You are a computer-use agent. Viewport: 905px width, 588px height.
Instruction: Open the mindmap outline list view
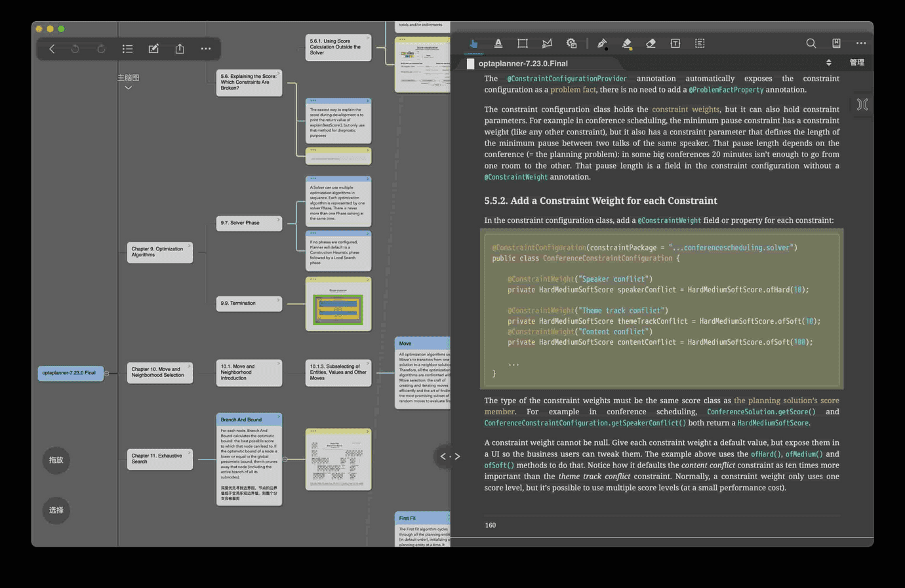(127, 49)
